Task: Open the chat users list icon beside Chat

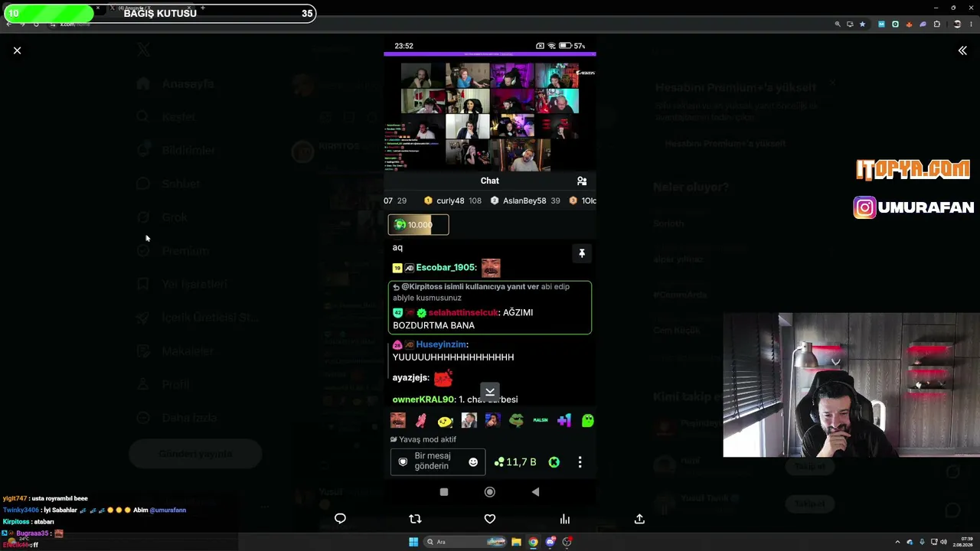Action: pos(582,181)
